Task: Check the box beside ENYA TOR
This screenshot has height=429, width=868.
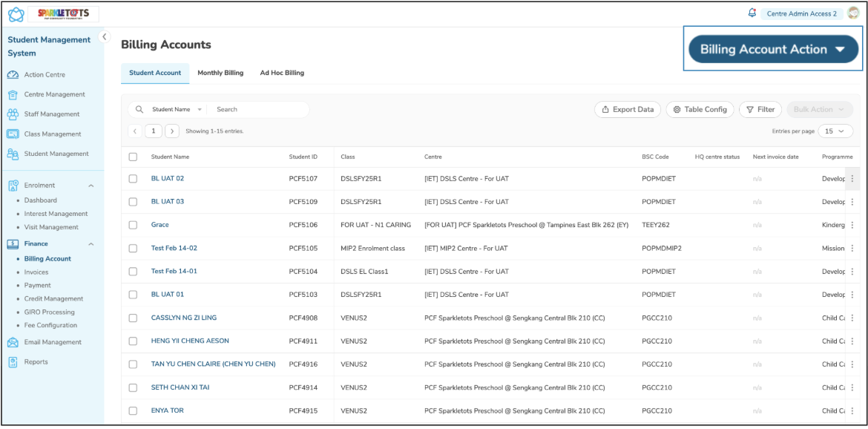Action: pos(134,411)
